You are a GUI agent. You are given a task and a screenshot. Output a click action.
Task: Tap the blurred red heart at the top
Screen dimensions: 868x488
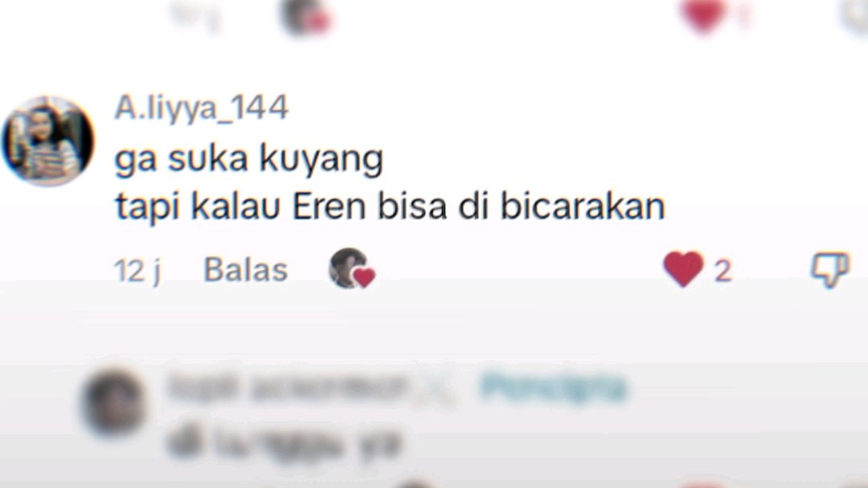(x=703, y=14)
